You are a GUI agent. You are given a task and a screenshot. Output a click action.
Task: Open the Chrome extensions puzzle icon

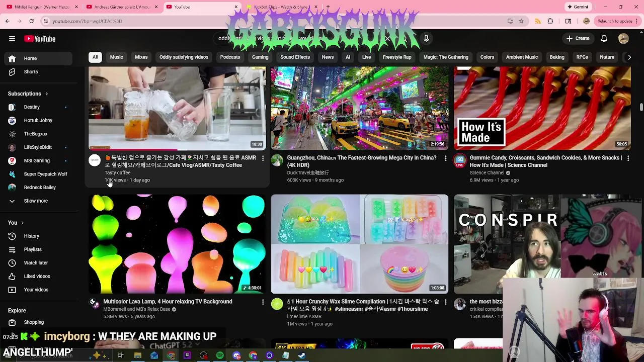pyautogui.click(x=550, y=21)
